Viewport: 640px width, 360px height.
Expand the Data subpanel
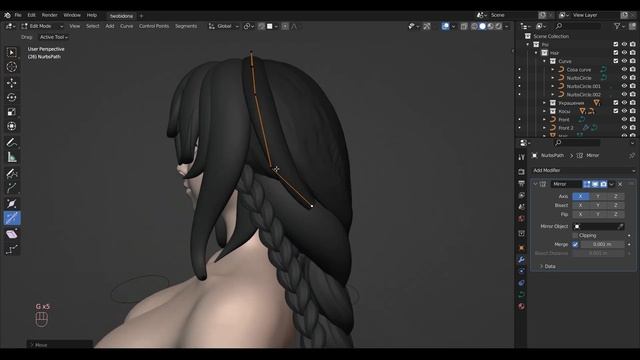[x=541, y=266]
